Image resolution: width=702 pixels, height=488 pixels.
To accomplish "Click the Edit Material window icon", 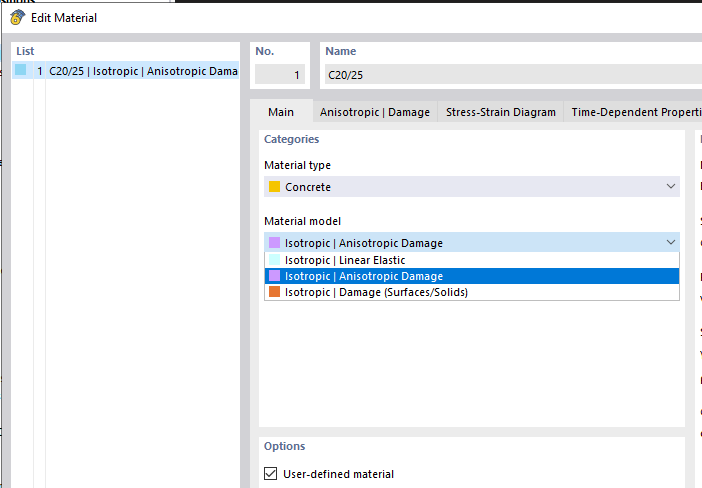I will tap(16, 17).
